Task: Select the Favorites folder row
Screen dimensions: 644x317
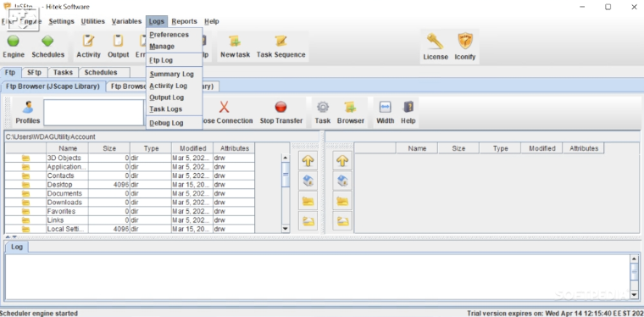Action: tap(130, 211)
